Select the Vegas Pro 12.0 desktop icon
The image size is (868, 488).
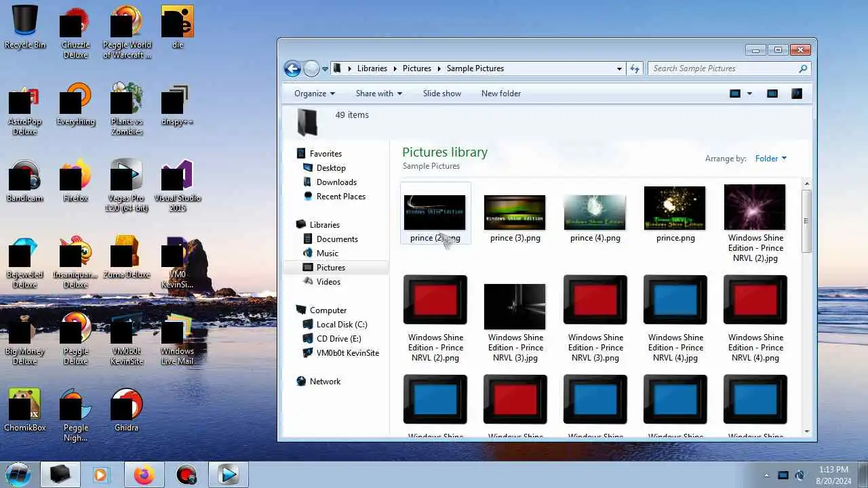point(127,186)
